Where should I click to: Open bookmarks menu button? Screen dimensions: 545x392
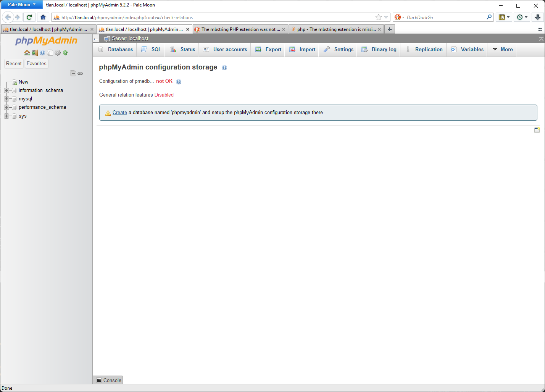point(504,17)
